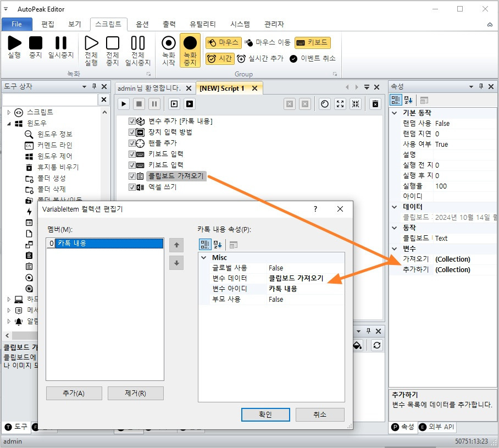Screen dimensions: 499x448
Task: Stop recording with 녹화 중지 icon
Action: click(x=190, y=43)
